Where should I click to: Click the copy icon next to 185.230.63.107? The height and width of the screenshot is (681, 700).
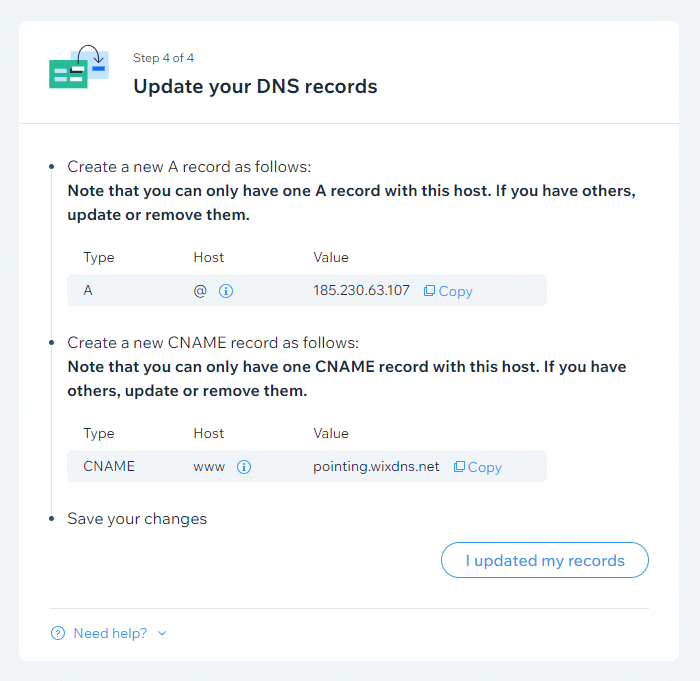pos(429,291)
